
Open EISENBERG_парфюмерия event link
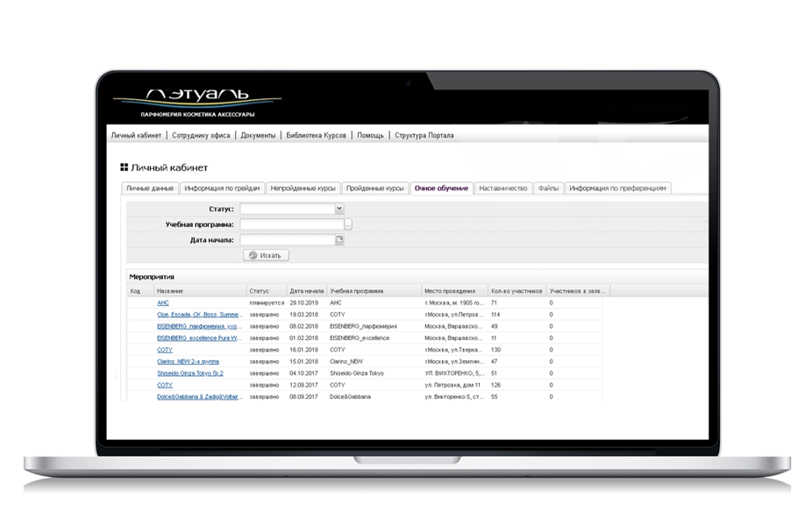[x=199, y=327]
